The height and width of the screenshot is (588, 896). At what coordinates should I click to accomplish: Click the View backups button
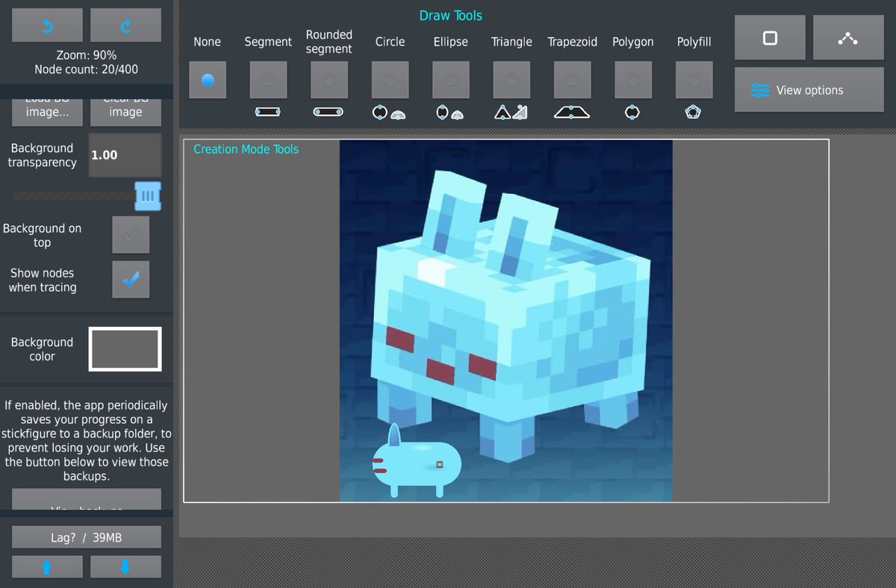(x=87, y=500)
